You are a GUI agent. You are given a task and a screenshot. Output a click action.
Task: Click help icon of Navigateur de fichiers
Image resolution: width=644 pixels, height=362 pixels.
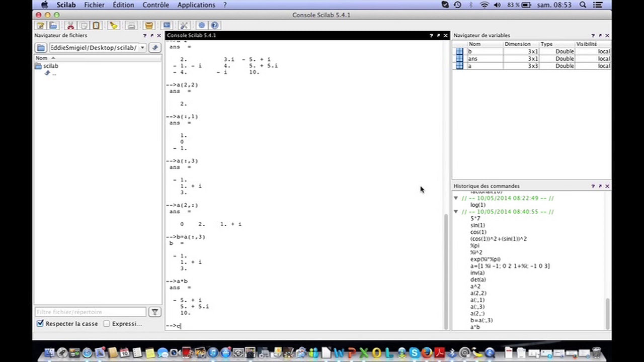point(144,36)
